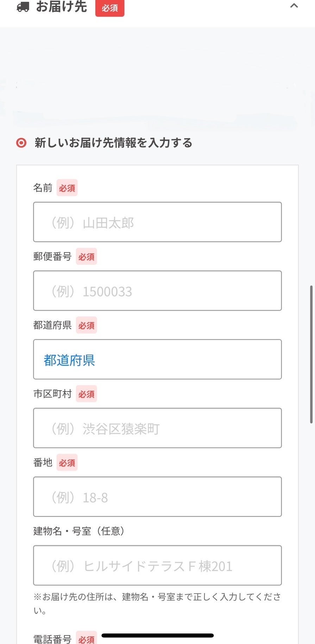
Task: Tap the black home indicator bar
Action: 157,636
